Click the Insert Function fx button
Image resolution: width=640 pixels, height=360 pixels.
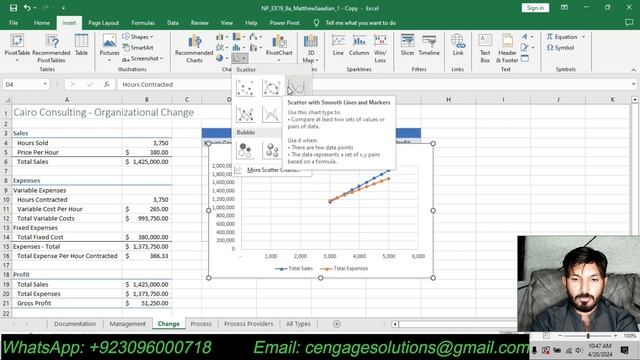coord(107,84)
